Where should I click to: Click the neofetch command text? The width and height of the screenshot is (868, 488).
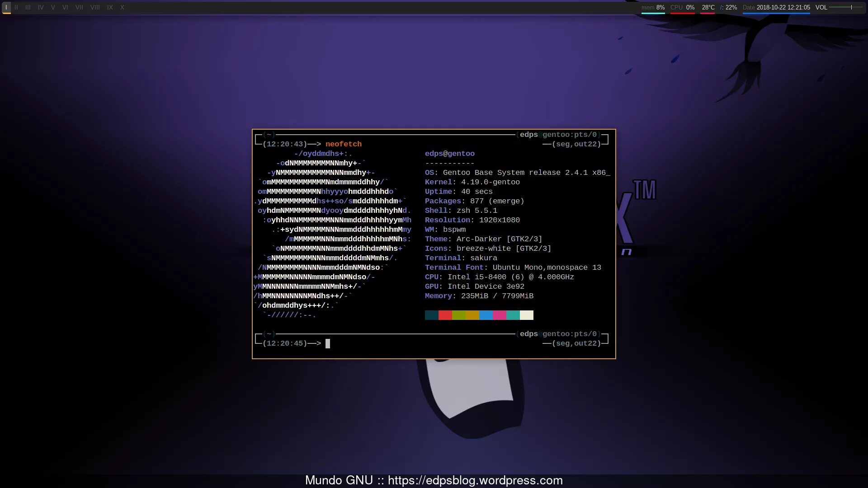pos(344,144)
